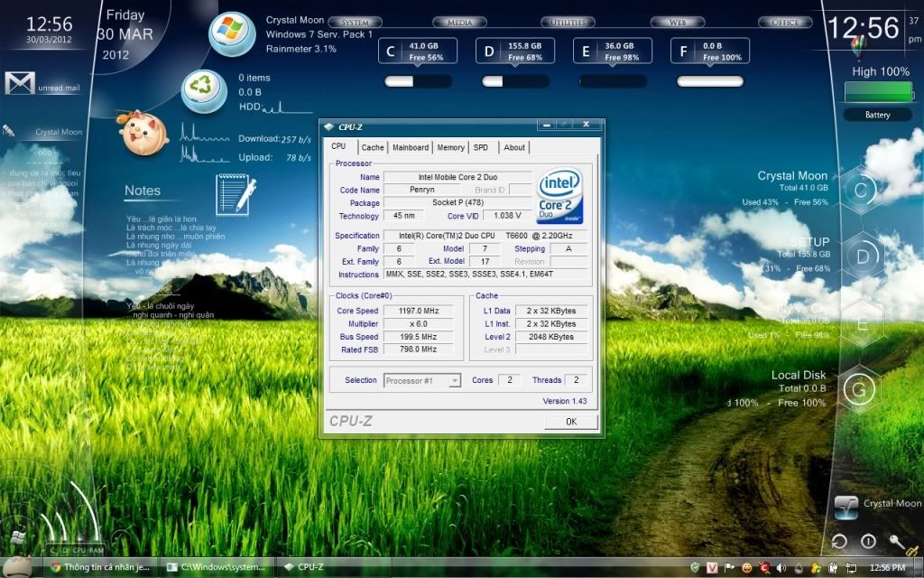
Task: Click the Intel Core 2 Duo logo
Action: (x=559, y=196)
